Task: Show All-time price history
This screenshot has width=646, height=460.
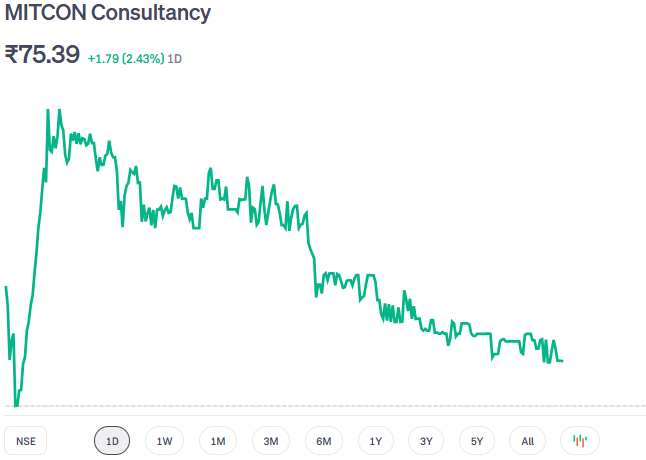Action: click(x=528, y=440)
